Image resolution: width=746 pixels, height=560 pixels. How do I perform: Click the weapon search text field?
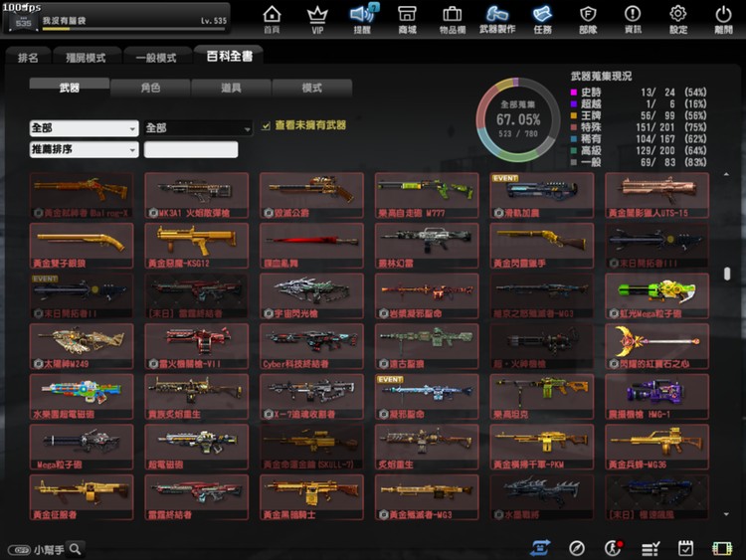[191, 150]
